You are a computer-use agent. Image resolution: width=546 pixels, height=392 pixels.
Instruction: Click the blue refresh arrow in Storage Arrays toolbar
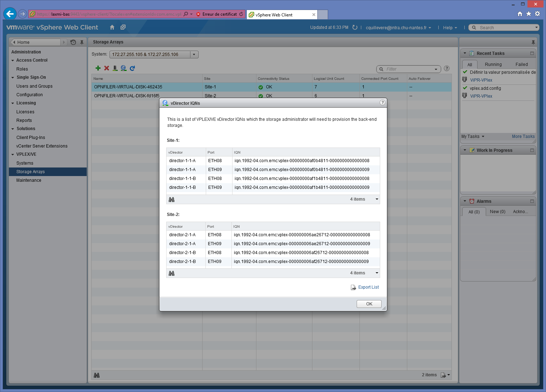click(x=132, y=68)
